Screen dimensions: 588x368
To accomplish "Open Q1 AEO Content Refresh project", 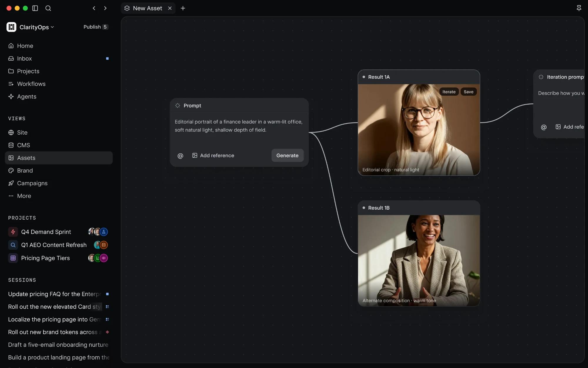I will [59, 245].
